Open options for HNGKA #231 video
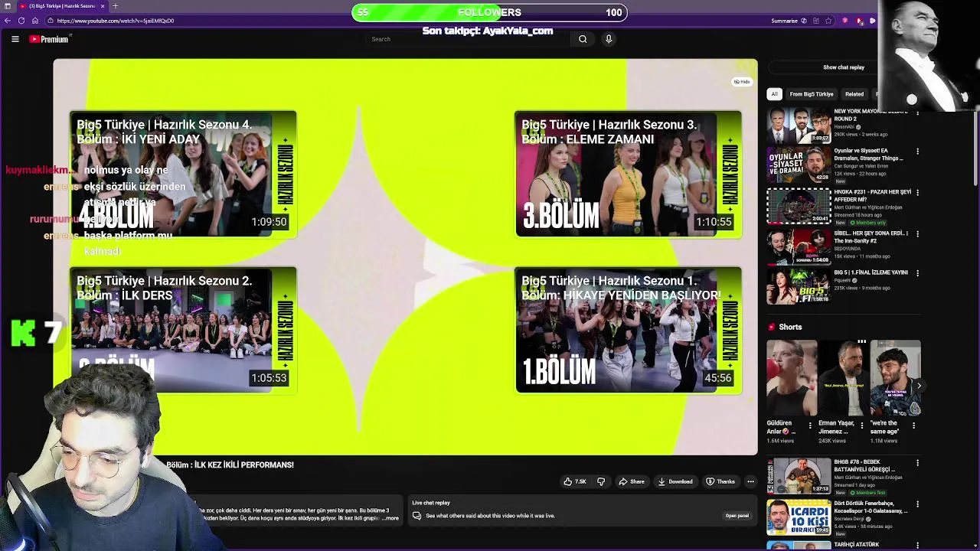The image size is (980, 551). click(x=917, y=192)
